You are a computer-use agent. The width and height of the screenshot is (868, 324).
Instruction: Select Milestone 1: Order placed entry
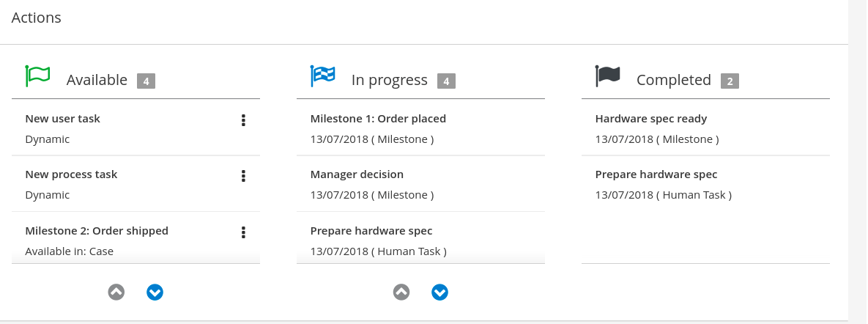(378, 119)
